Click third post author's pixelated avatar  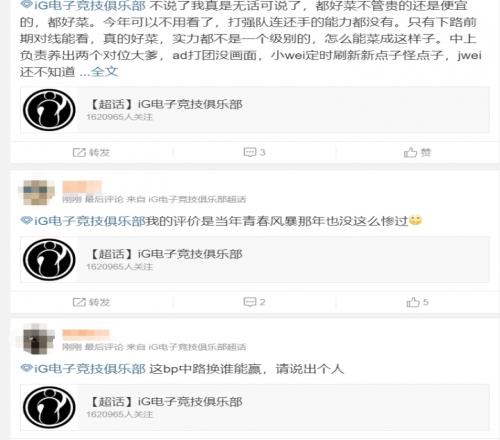37,339
